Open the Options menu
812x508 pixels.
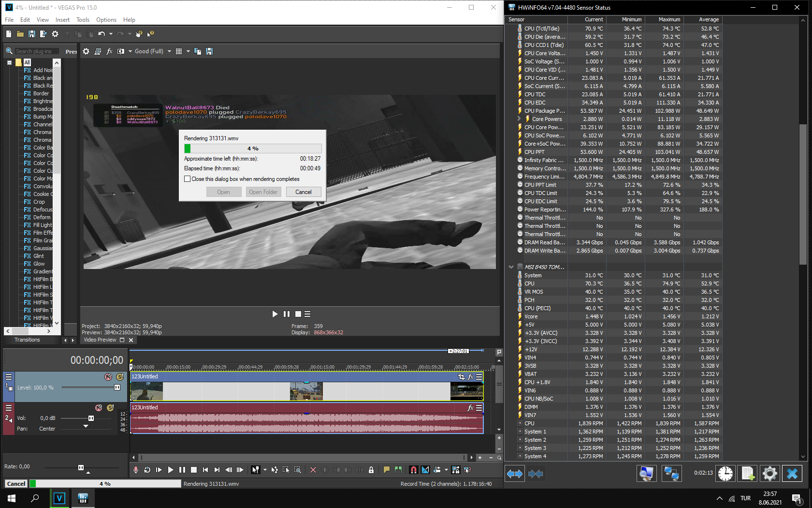click(106, 20)
